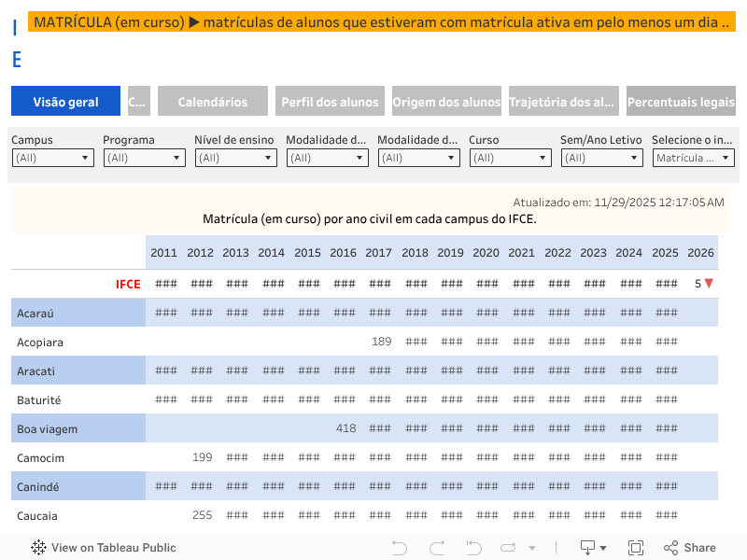Click the Share icon
Viewport: 747px width, 560px height.
(x=670, y=548)
